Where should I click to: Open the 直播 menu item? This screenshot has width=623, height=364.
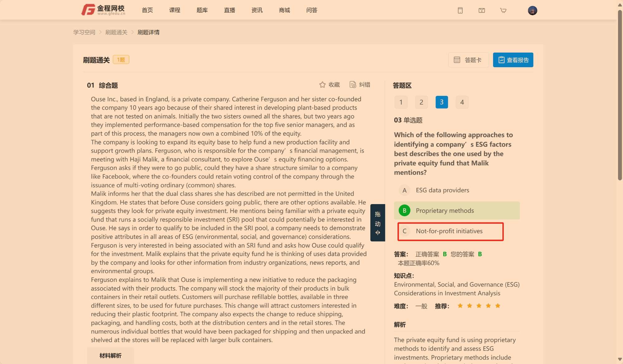(x=230, y=10)
